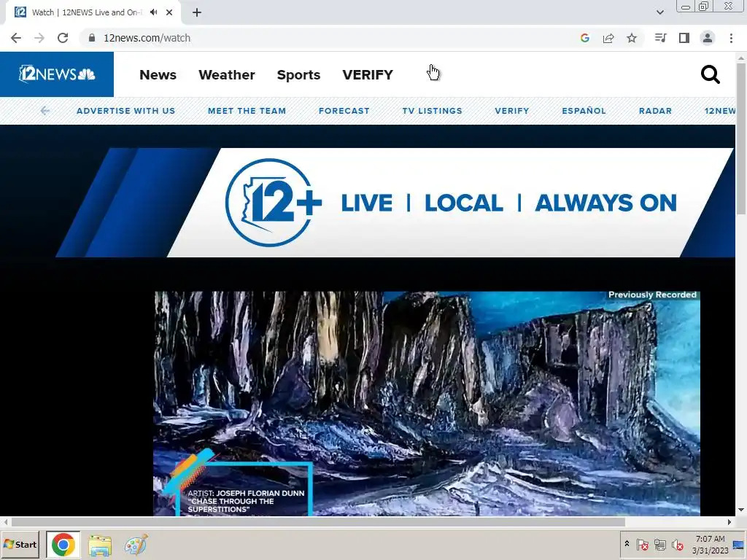Open the Meet the Team link
Image resolution: width=747 pixels, height=560 pixels.
(247, 111)
